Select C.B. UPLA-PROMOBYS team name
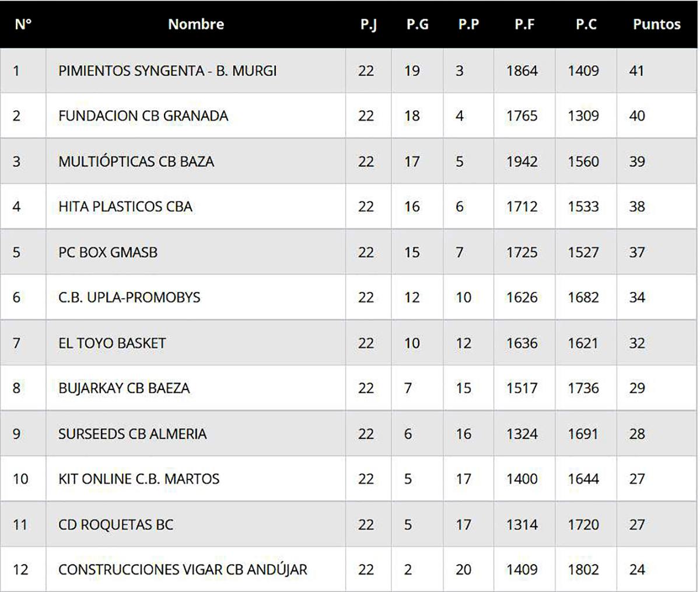 (x=129, y=297)
